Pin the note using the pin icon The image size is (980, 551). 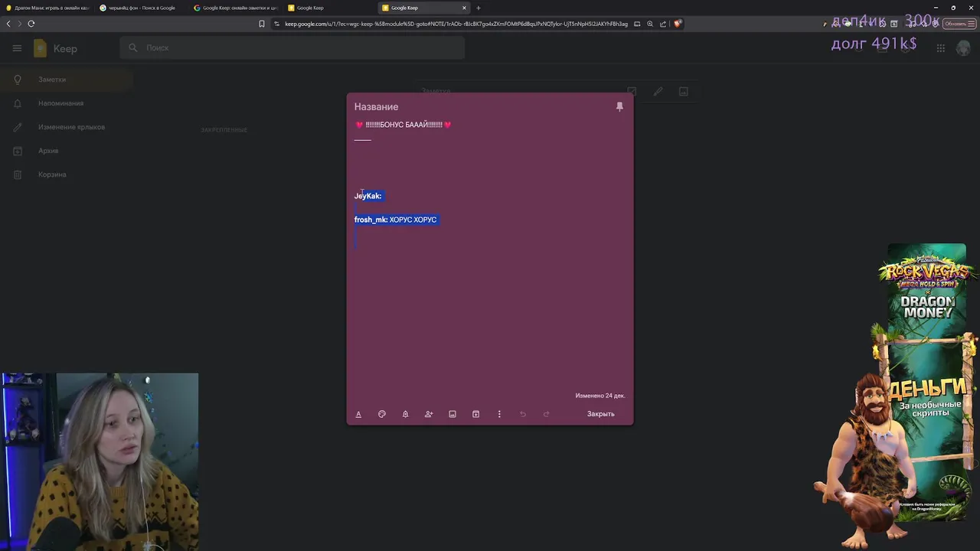tap(619, 106)
